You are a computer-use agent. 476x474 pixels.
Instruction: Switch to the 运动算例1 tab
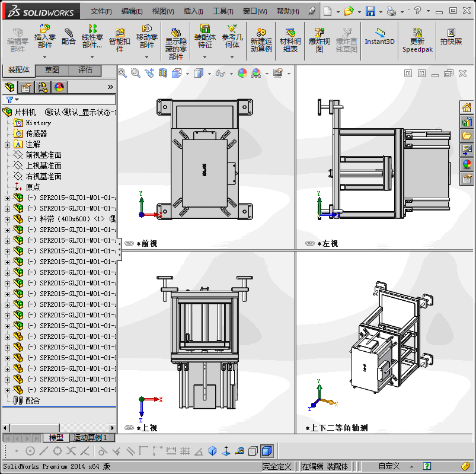tap(92, 438)
